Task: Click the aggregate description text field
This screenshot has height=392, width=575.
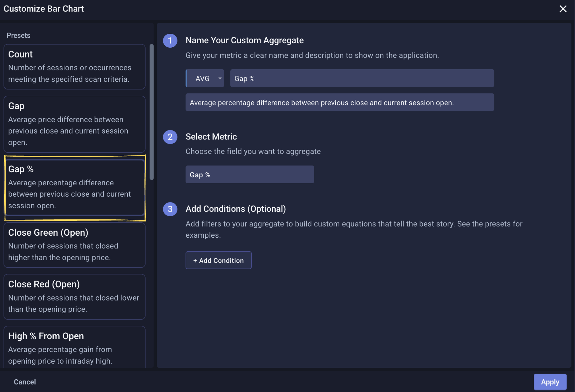Action: pos(340,103)
